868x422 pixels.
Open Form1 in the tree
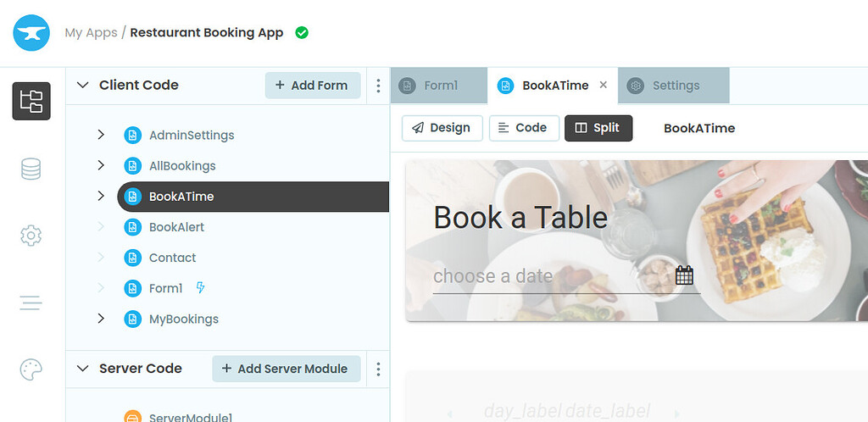coord(165,288)
